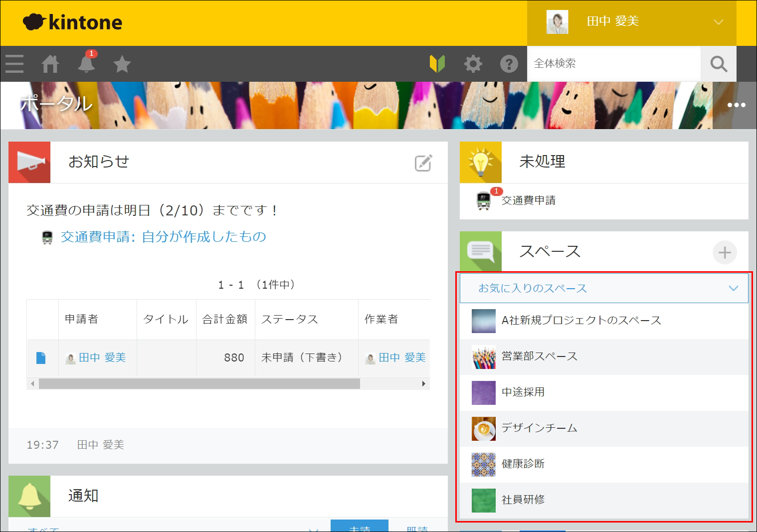Open the 交通費申請 unprocessed item
The image size is (757, 532).
(528, 200)
